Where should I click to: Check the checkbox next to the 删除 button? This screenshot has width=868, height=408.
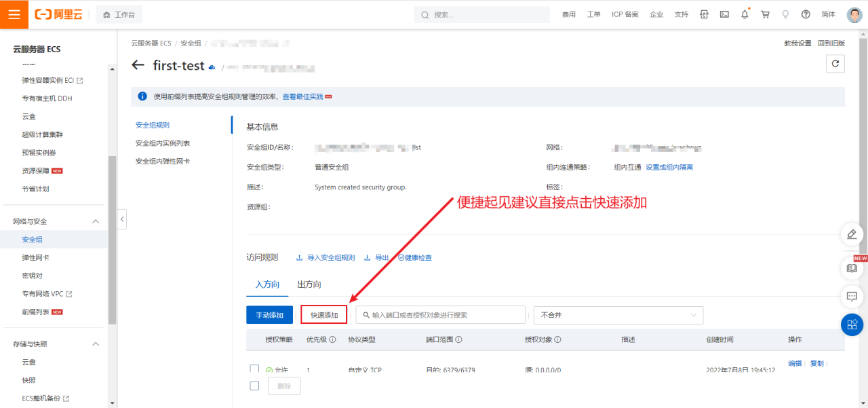(254, 385)
